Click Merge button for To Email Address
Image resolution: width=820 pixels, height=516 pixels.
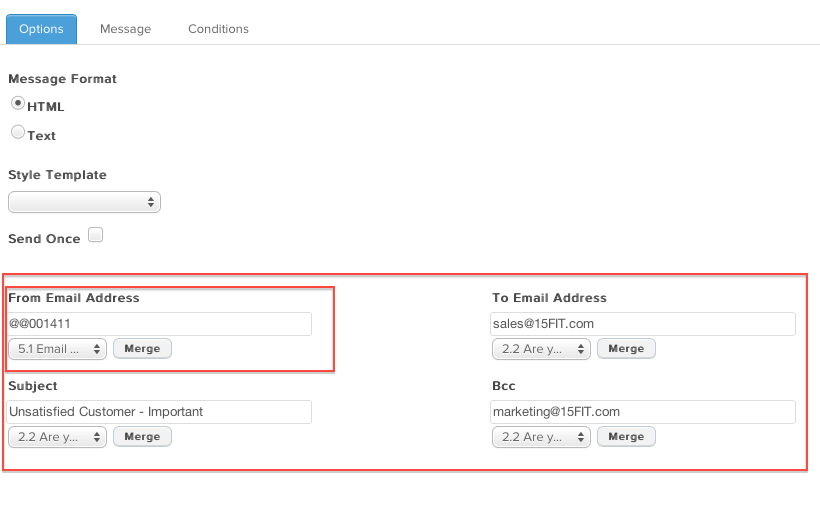626,349
